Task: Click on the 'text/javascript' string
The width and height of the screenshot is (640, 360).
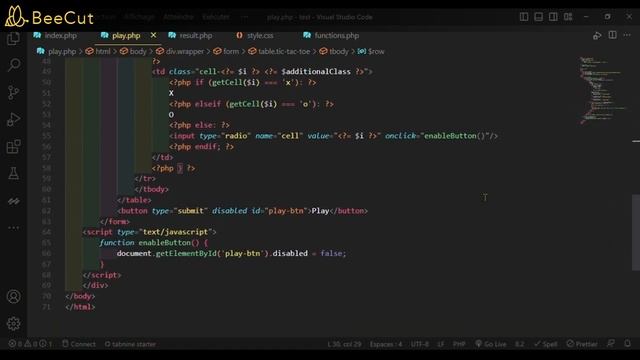Action: click(x=176, y=232)
